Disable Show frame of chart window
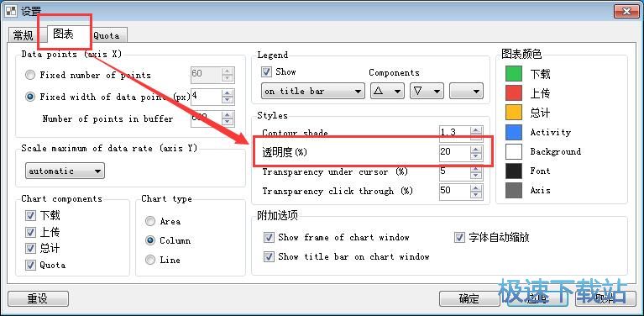This screenshot has width=644, height=316. pyautogui.click(x=269, y=238)
